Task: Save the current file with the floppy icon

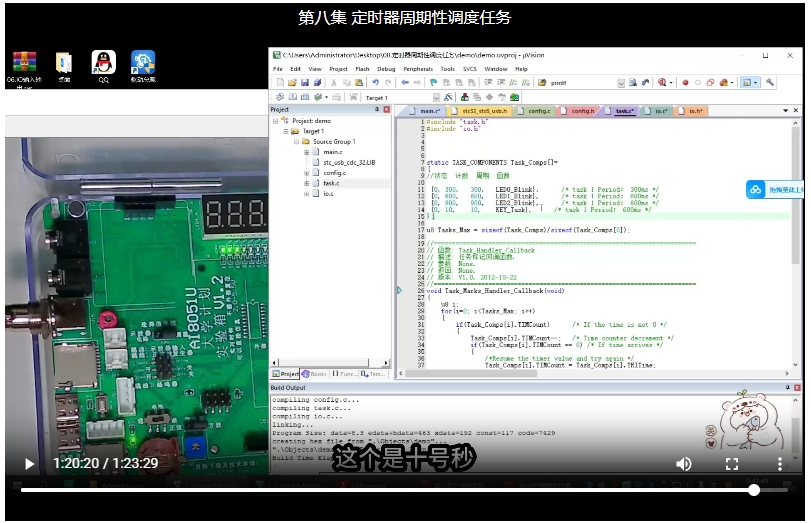Action: [305, 82]
